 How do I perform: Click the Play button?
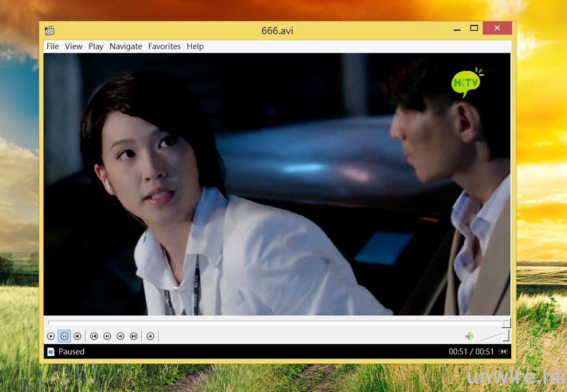51,337
